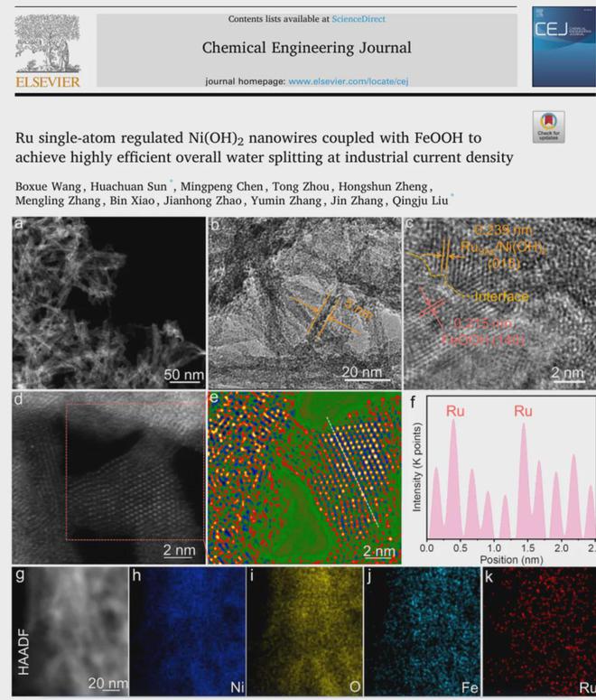Screen dimensions: 596x700
Task: Click the ELSEVIER wordmark text
Action: 48,81
